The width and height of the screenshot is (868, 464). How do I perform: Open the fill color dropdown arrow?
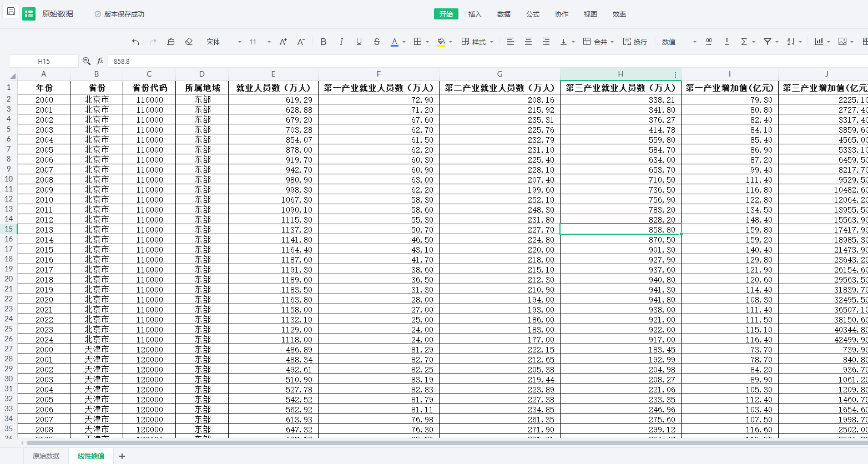(x=451, y=42)
